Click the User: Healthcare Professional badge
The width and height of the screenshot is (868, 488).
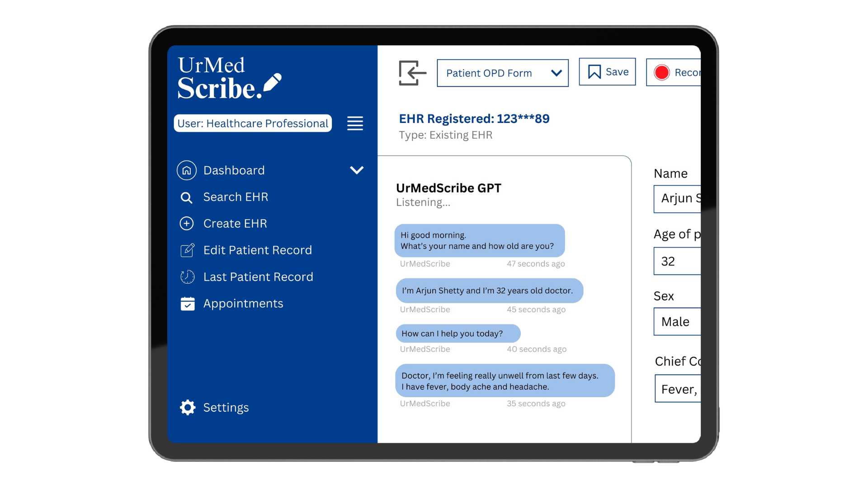click(x=253, y=123)
